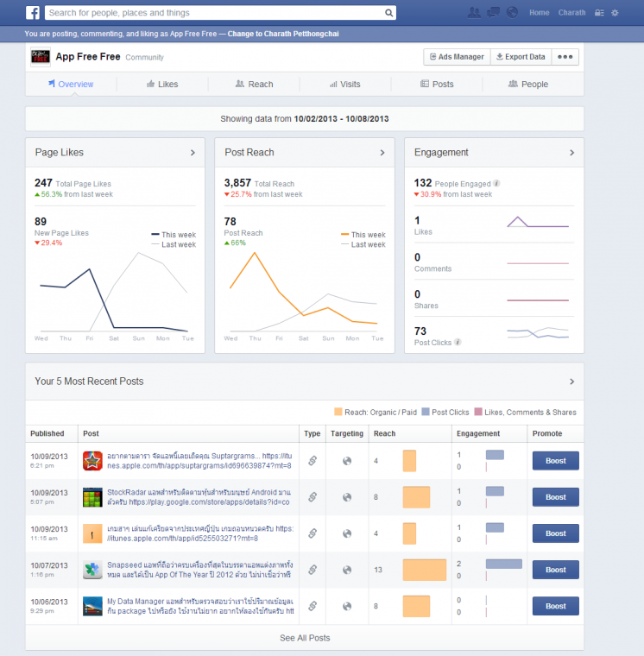The height and width of the screenshot is (656, 644).
Task: Boost the My Data Manager post
Action: (x=555, y=606)
